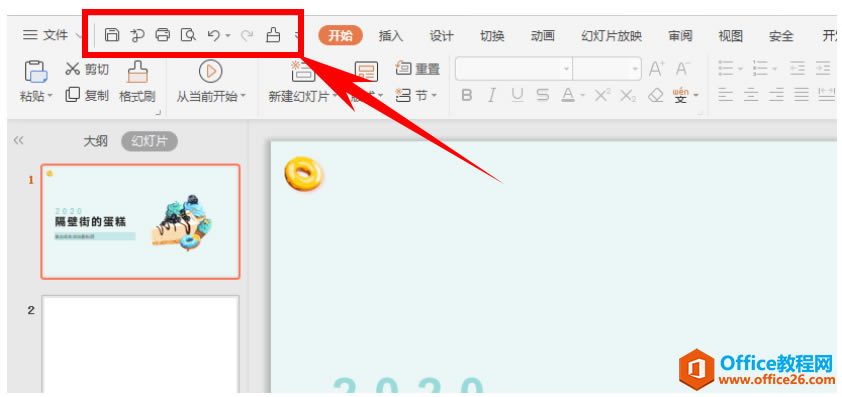Open the clipboard group dialog launcher
842x397 pixels.
coord(158,113)
